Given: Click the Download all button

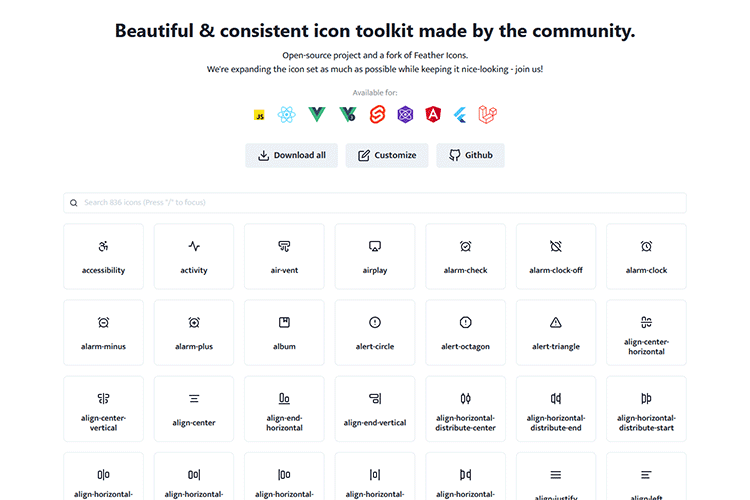Looking at the screenshot, I should 292,155.
